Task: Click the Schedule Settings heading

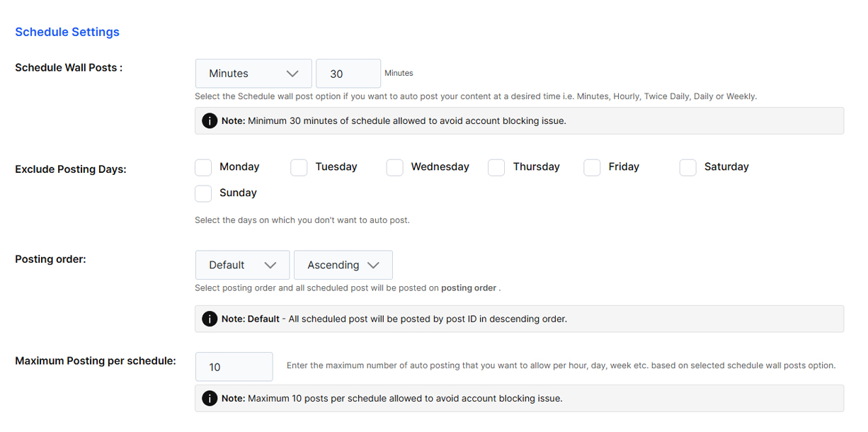Action: pos(67,32)
